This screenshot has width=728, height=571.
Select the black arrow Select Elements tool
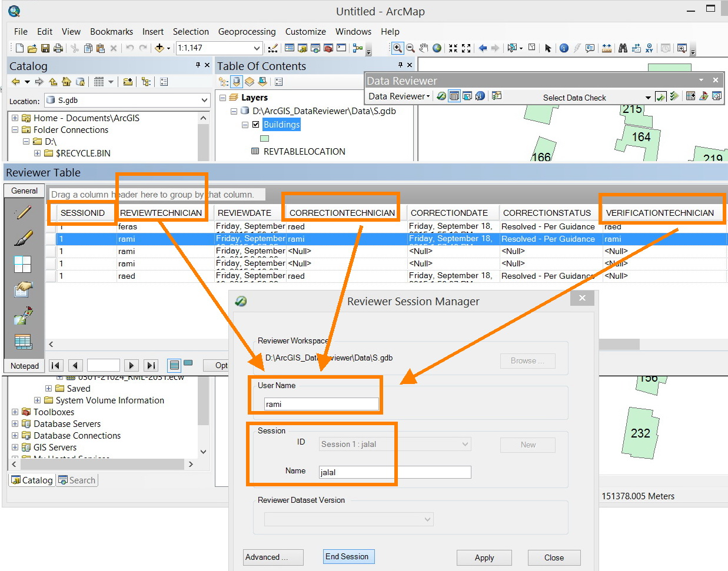point(548,48)
